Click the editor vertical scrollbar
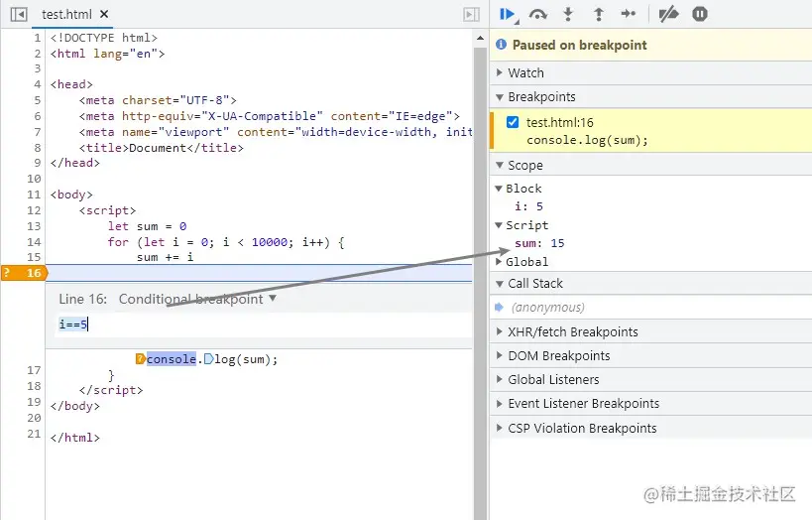Screen dimensions: 812x520 click(x=480, y=283)
